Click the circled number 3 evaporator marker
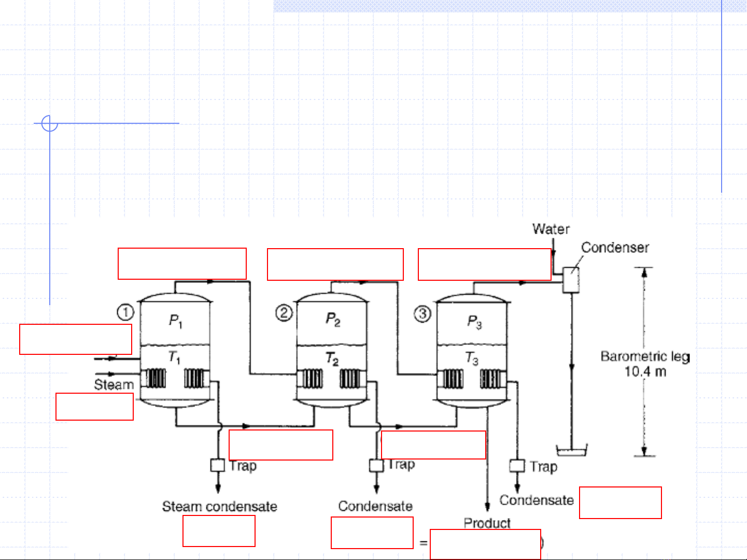 (x=422, y=314)
